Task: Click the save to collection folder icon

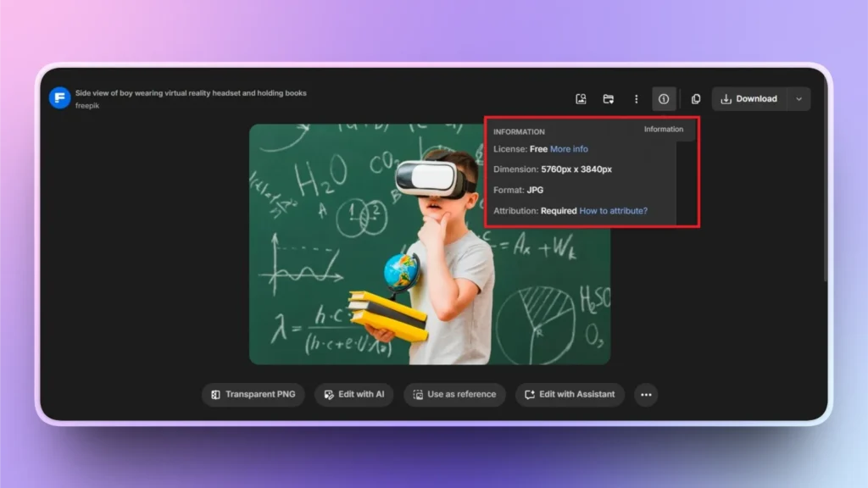Action: click(609, 99)
